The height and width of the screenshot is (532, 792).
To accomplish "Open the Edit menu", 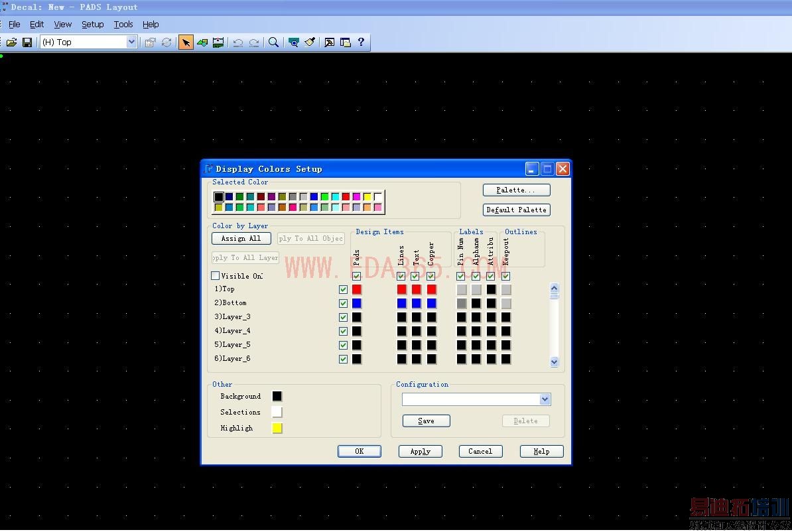I will coord(36,25).
